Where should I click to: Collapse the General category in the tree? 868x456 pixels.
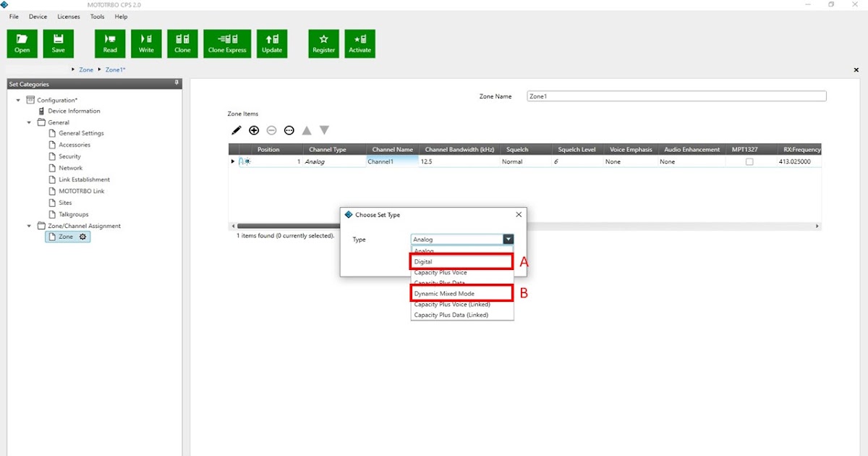(29, 122)
